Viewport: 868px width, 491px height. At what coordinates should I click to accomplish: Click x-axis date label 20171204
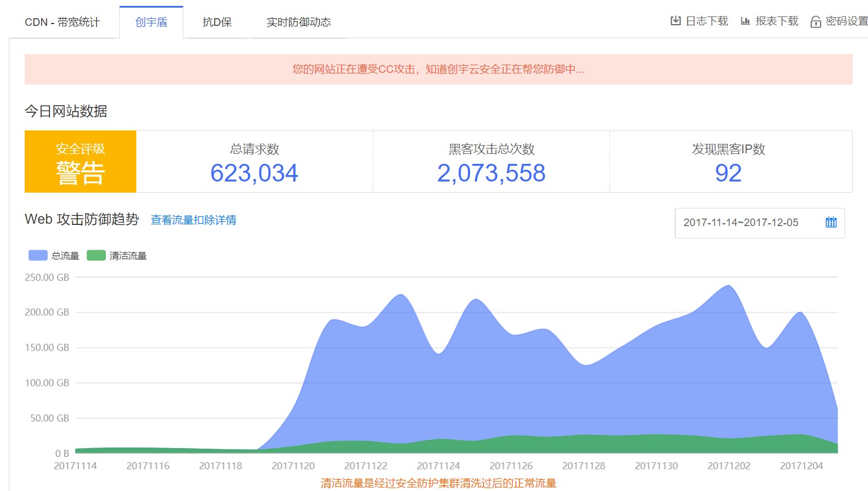[x=802, y=466]
